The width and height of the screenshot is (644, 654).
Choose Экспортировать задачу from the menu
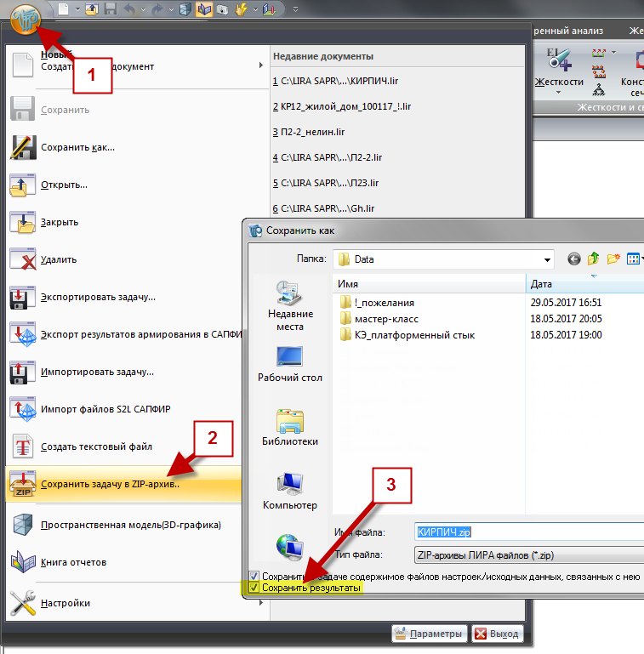click(98, 297)
